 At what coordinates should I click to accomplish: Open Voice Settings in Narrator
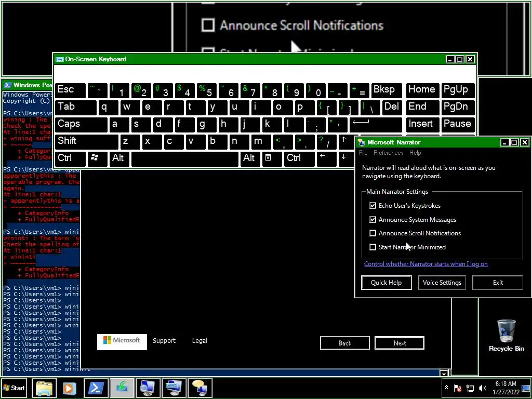click(442, 283)
